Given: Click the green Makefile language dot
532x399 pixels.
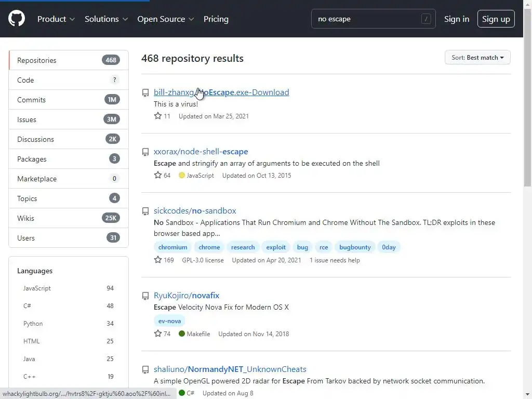Looking at the screenshot, I should coord(181,334).
